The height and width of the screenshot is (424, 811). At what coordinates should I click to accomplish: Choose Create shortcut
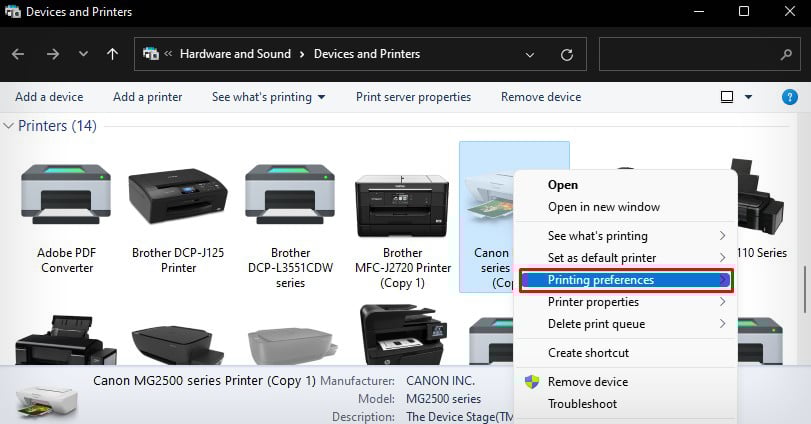coord(589,353)
